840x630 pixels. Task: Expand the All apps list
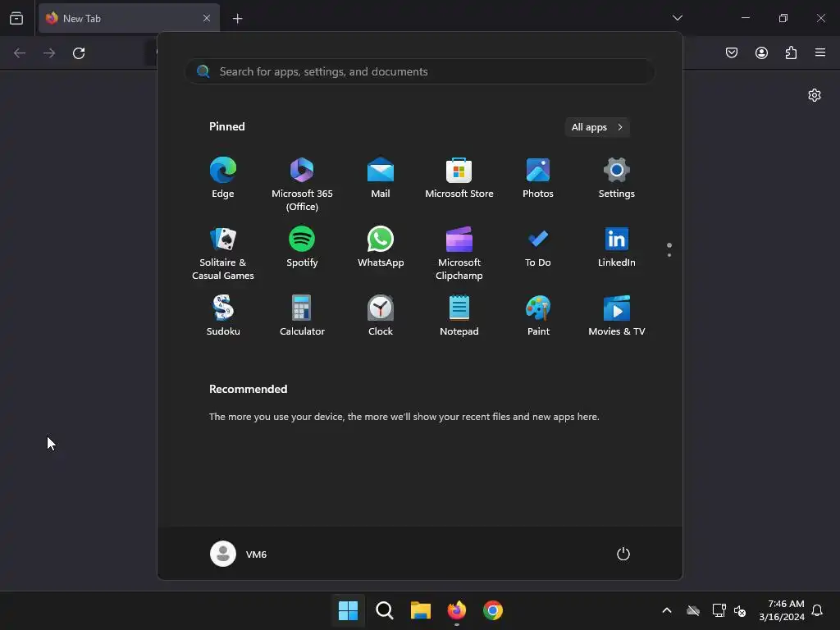coord(597,127)
